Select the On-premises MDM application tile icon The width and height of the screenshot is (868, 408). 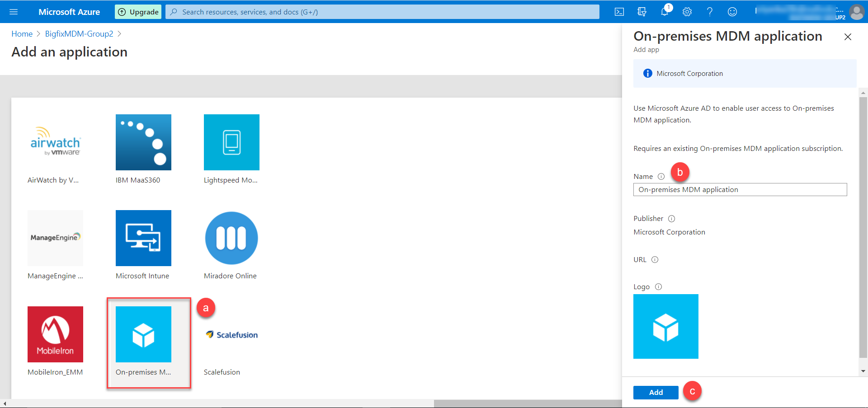(x=143, y=334)
